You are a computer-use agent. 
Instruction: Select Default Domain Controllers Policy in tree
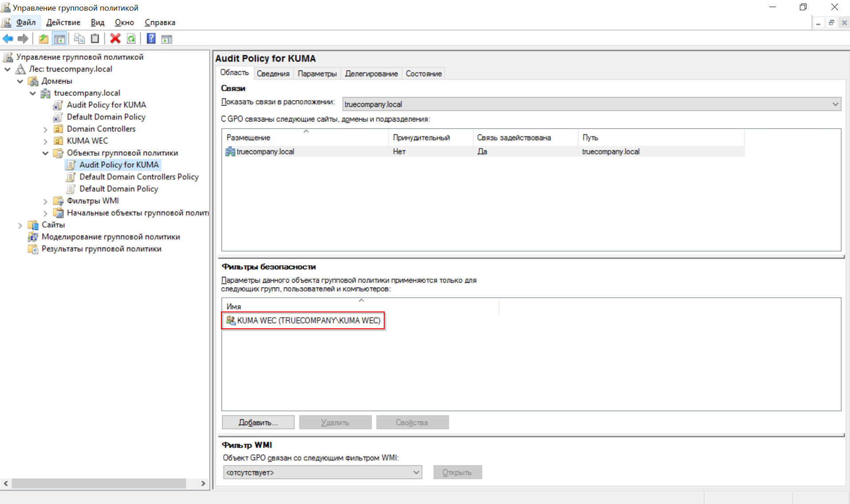pyautogui.click(x=139, y=177)
